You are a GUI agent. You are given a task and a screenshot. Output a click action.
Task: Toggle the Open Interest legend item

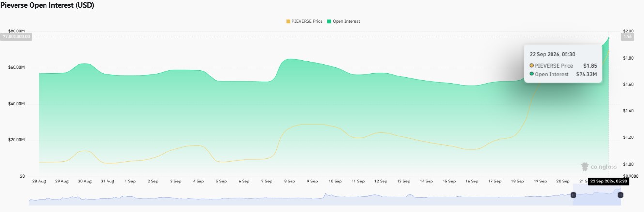344,21
